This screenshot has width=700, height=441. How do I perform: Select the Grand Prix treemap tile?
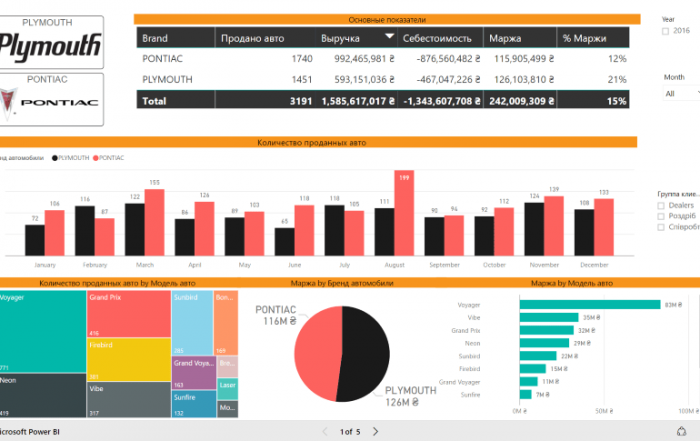[129, 314]
